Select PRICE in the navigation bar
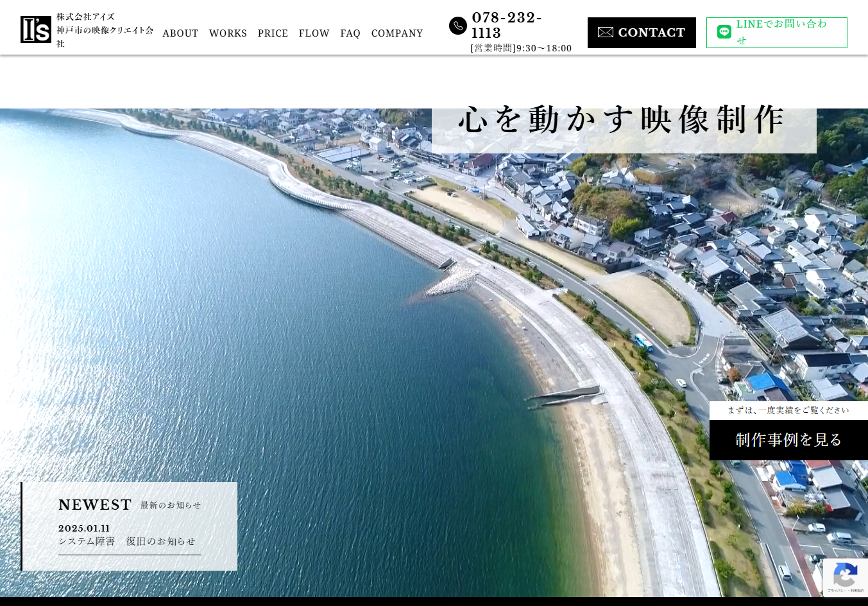 pyautogui.click(x=273, y=33)
